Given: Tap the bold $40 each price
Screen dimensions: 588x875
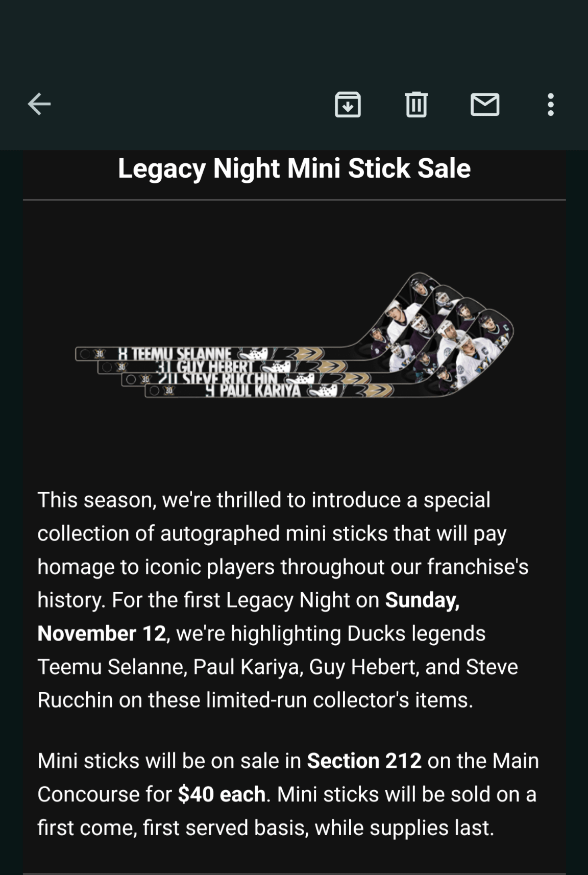Looking at the screenshot, I should click(x=222, y=794).
